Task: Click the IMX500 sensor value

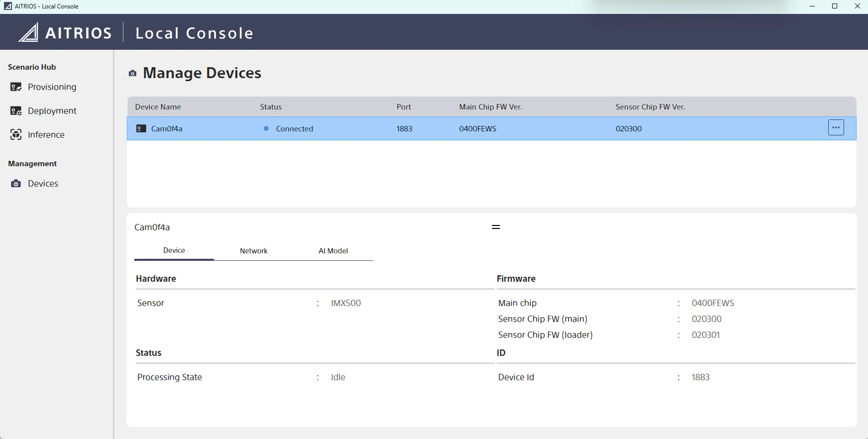Action: [346, 303]
